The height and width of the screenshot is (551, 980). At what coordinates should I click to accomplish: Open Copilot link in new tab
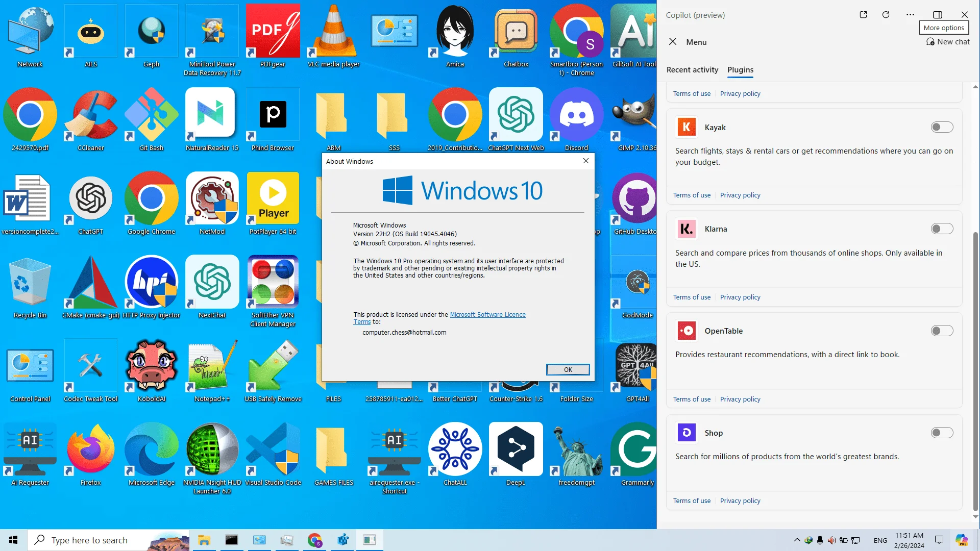coord(863,15)
